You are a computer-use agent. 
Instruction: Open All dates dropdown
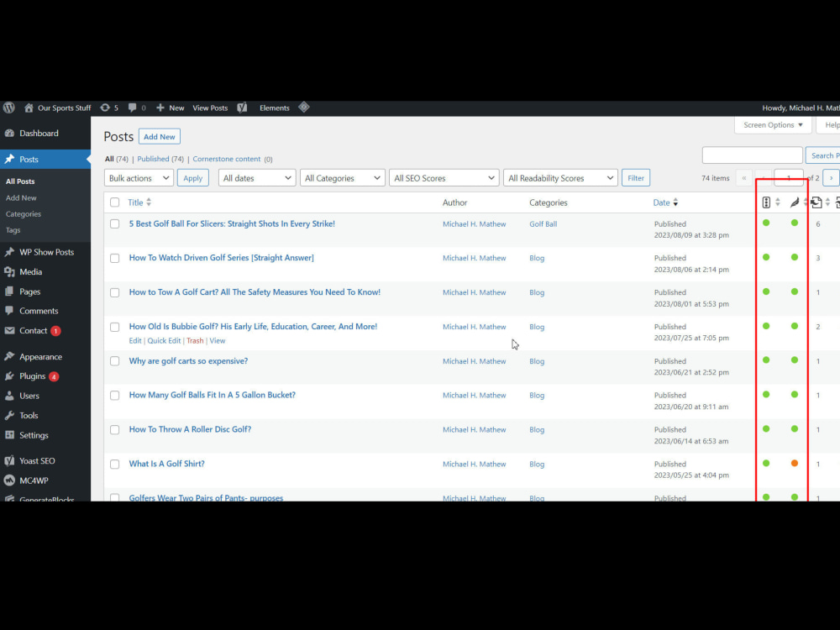[x=257, y=178]
